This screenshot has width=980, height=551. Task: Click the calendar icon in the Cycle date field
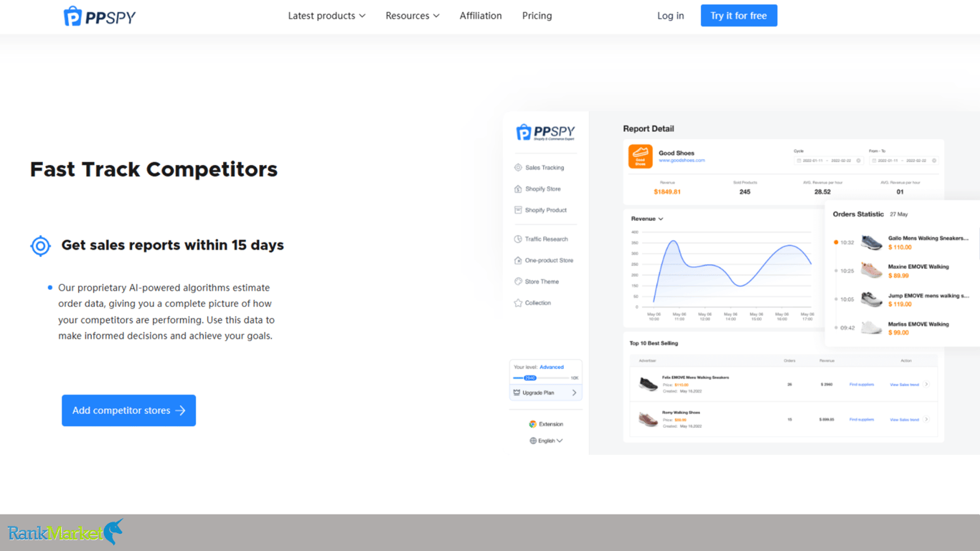[798, 161]
